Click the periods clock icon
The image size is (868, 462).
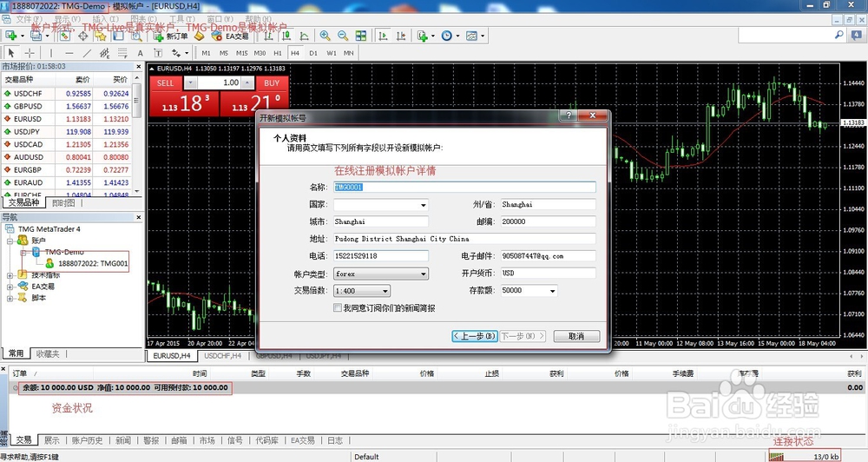[x=447, y=36]
